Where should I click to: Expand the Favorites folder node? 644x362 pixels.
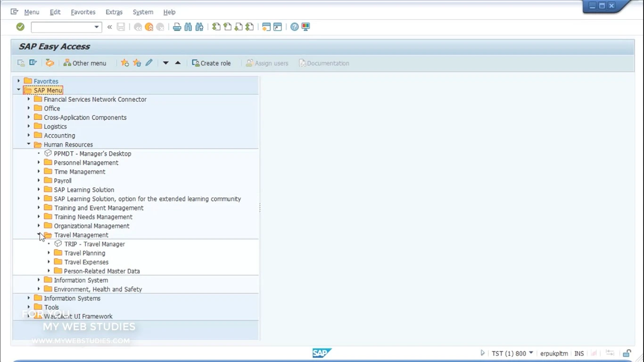[x=19, y=81]
